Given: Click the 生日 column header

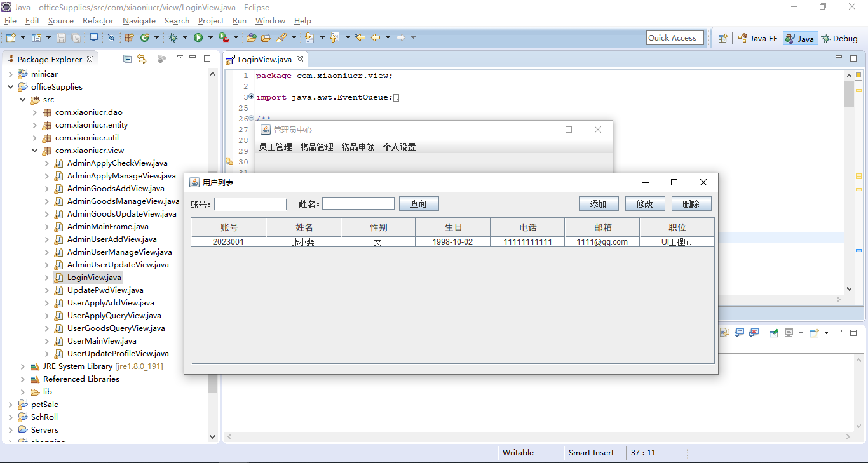Looking at the screenshot, I should [453, 227].
